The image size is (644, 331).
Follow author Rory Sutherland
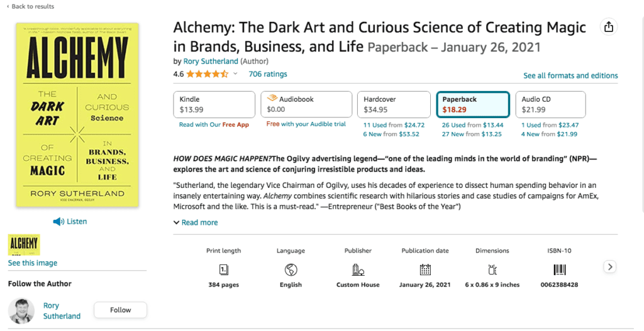tap(120, 310)
